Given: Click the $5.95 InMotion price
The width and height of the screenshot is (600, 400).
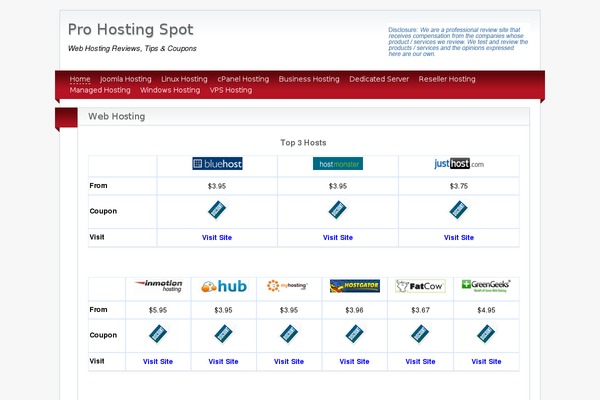Looking at the screenshot, I should coord(158,310).
